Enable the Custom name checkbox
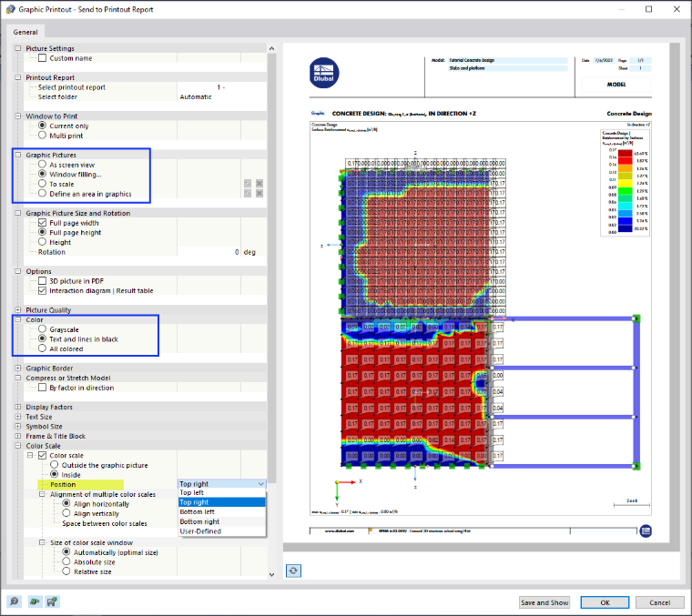692x616 pixels. click(43, 58)
